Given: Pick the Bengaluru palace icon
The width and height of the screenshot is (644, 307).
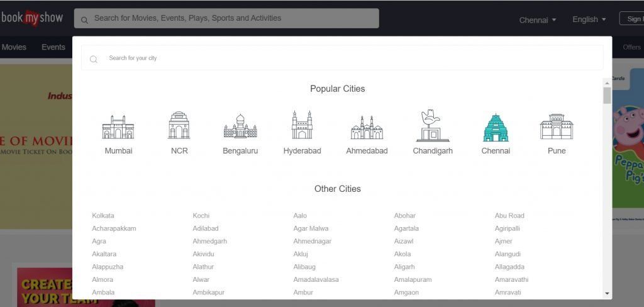Looking at the screenshot, I should coord(240,126).
